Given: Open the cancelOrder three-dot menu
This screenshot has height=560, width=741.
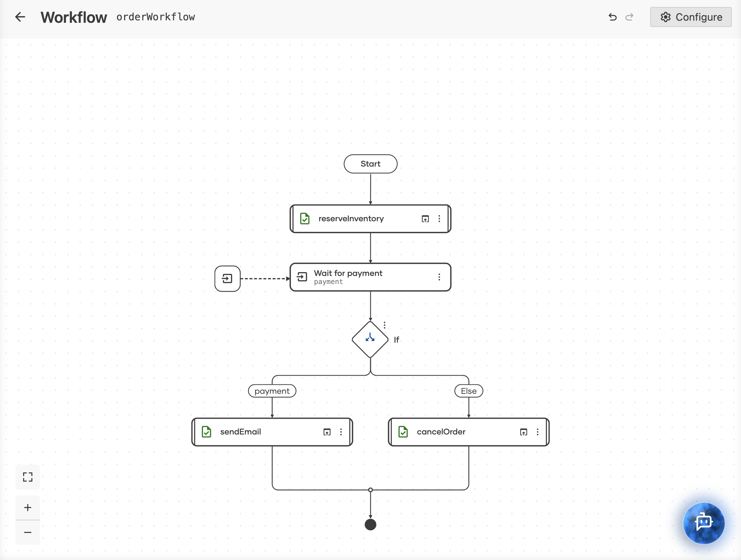Looking at the screenshot, I should [538, 432].
